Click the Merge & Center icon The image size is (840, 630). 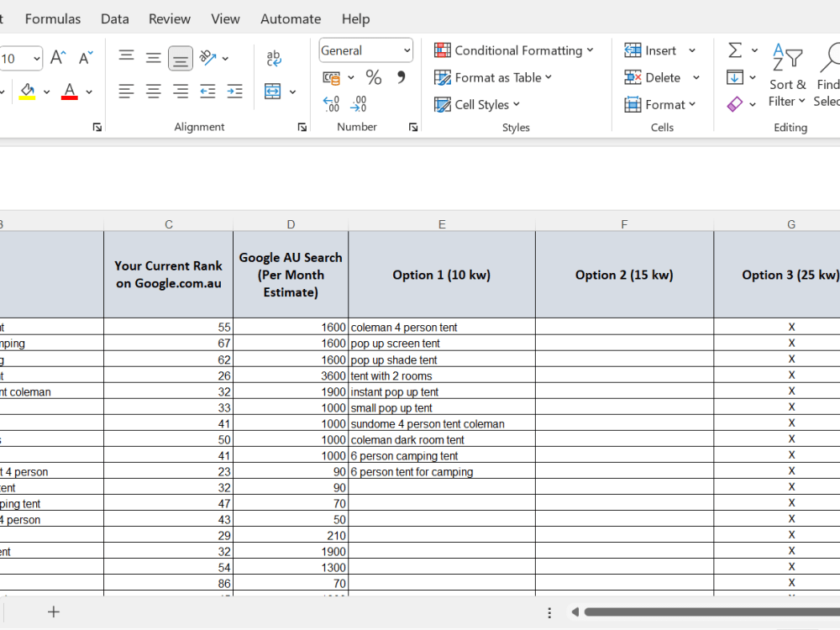point(273,91)
